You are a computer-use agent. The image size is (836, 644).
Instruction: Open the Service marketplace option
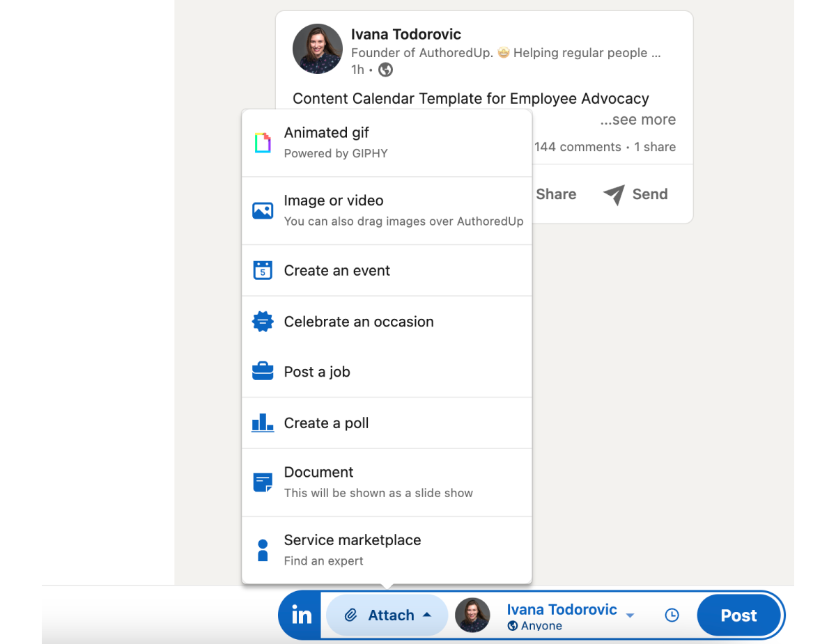pos(387,550)
